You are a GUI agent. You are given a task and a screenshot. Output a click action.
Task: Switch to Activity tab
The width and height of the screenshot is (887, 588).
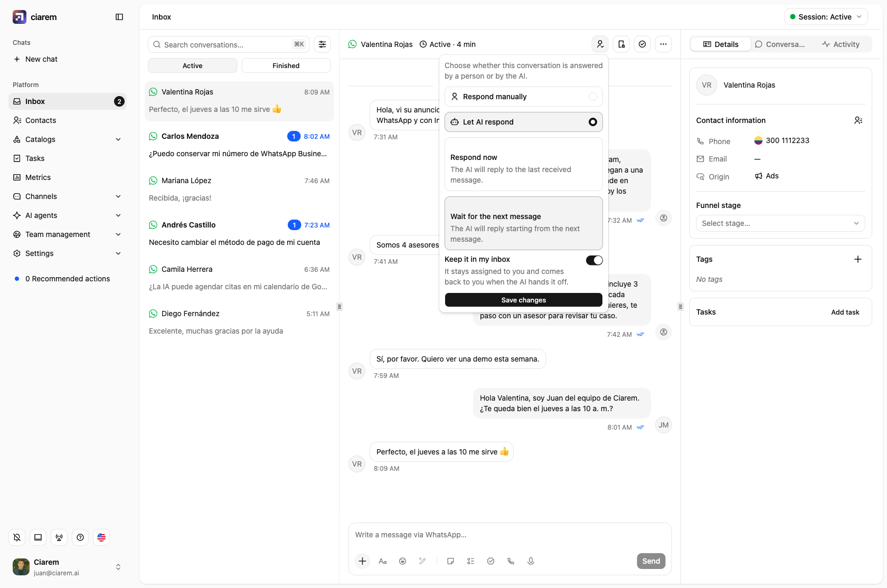click(841, 44)
